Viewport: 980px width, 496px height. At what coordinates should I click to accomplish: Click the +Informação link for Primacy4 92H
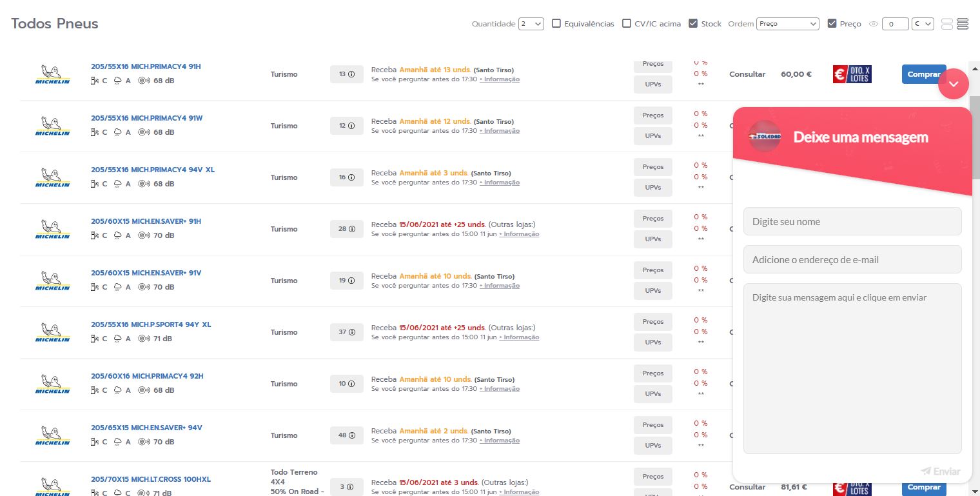point(499,389)
